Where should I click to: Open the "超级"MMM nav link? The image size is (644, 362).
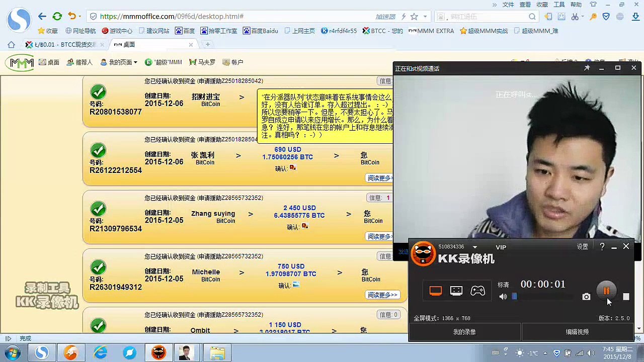(x=163, y=62)
